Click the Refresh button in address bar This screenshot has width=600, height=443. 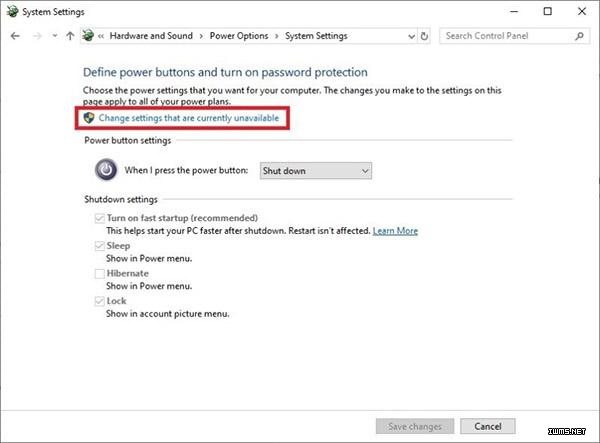pyautogui.click(x=425, y=36)
